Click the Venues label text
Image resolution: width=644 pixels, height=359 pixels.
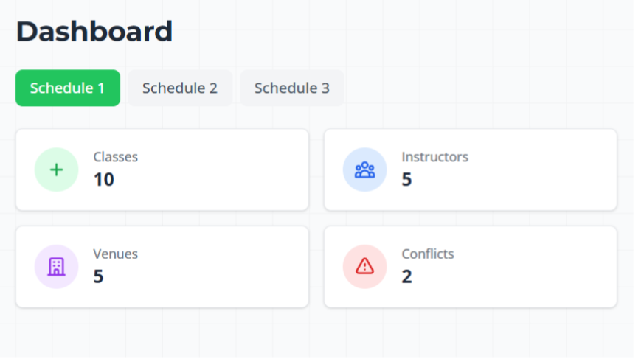pos(115,254)
